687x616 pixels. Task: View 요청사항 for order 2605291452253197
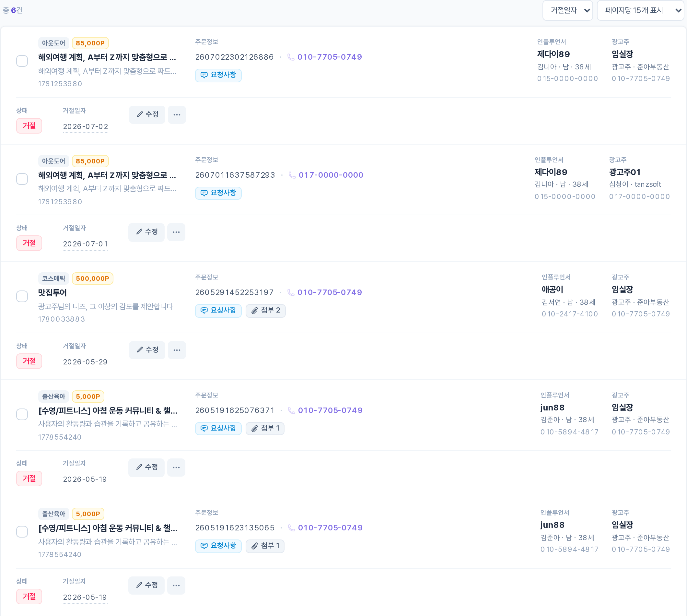[x=218, y=310]
